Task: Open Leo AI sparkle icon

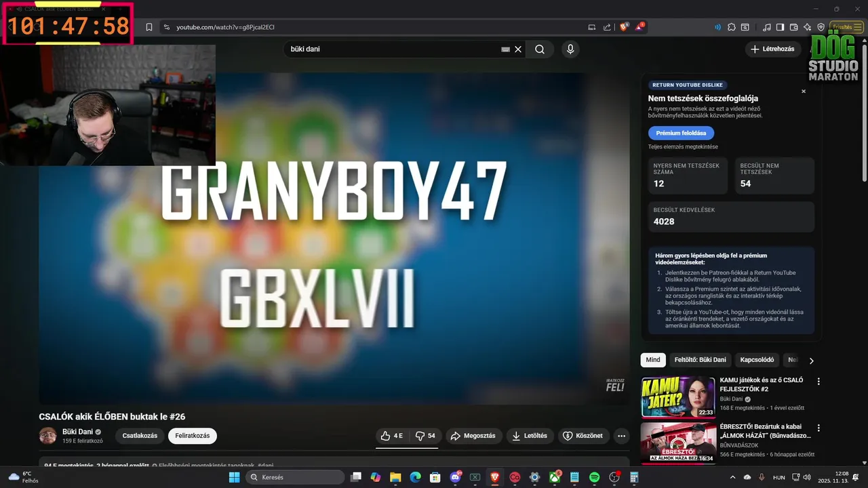Action: point(807,27)
